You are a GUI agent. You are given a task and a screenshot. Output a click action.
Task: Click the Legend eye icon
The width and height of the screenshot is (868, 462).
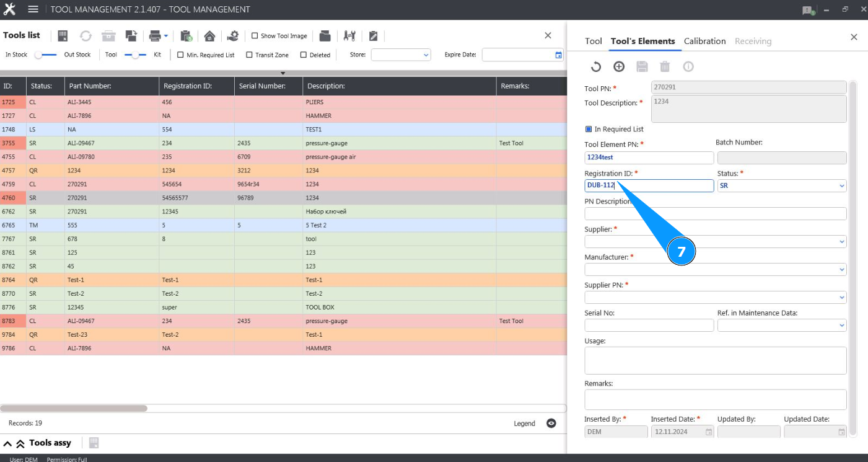551,424
